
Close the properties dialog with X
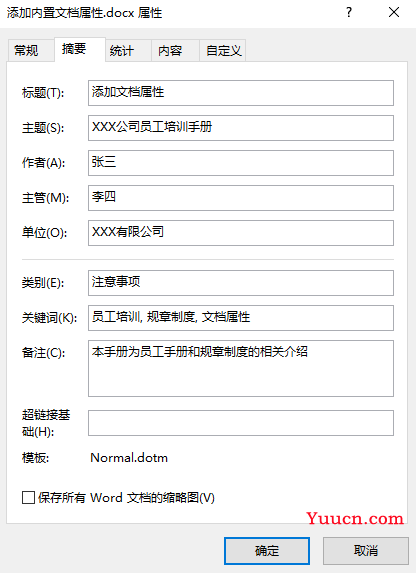[394, 12]
